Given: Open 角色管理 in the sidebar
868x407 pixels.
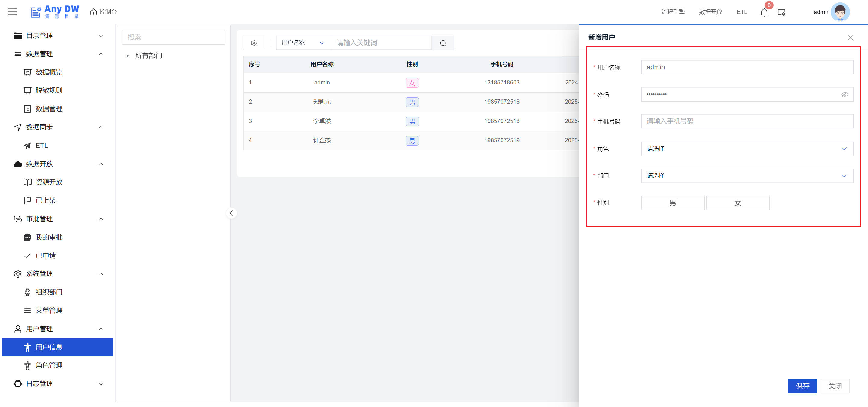Looking at the screenshot, I should pos(49,365).
